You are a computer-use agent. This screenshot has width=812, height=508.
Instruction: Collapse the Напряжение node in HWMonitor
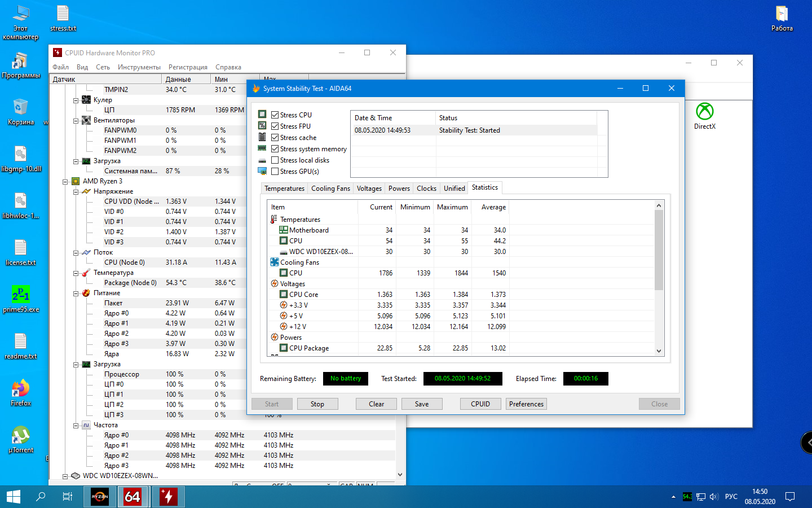tap(76, 192)
